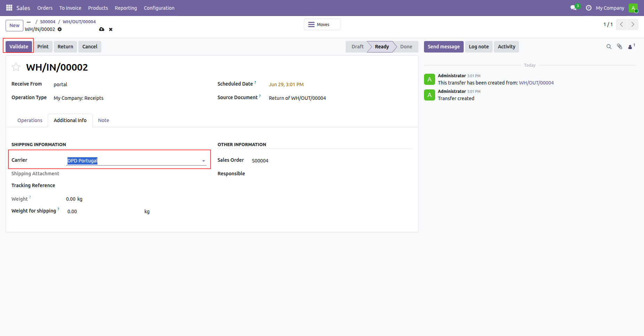Search messages in chatter

pos(609,47)
